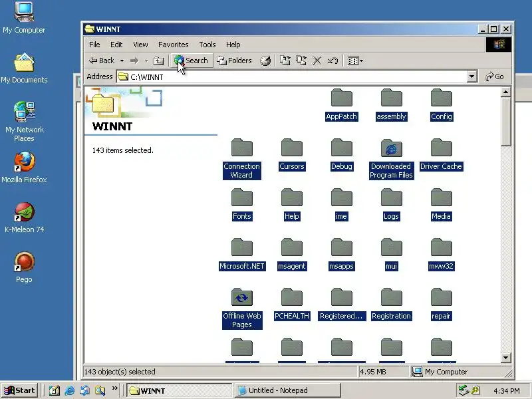Expand the Forward history dropdown arrow
Viewport: 532px width, 399px height.
pos(146,61)
